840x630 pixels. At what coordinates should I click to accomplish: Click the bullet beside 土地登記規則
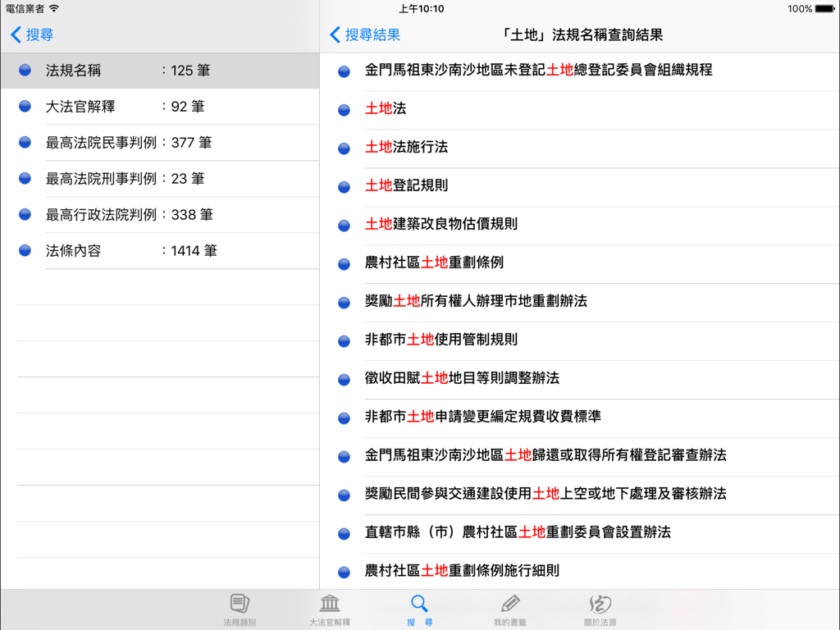coord(343,186)
